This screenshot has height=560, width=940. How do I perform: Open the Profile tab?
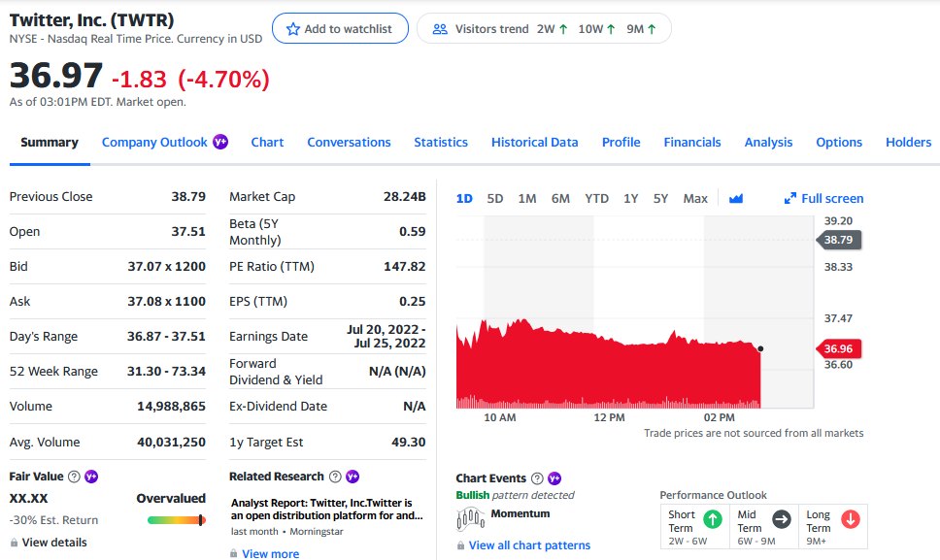[x=621, y=143]
